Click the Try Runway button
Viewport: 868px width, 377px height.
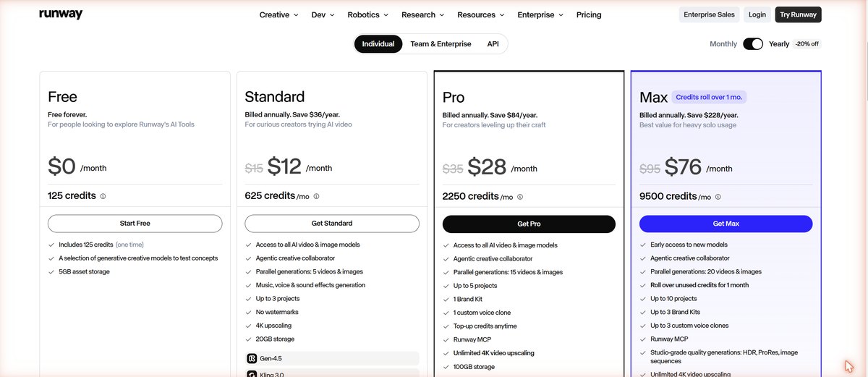pos(798,14)
